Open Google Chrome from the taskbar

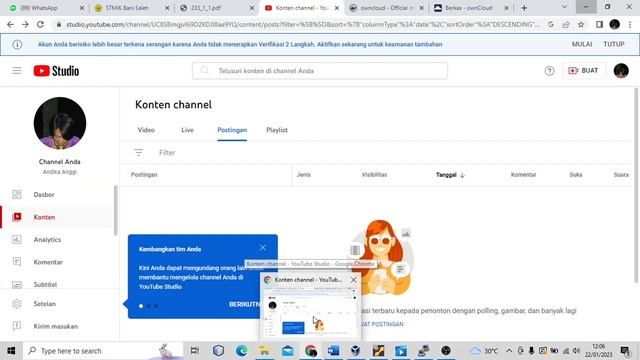[x=311, y=351]
